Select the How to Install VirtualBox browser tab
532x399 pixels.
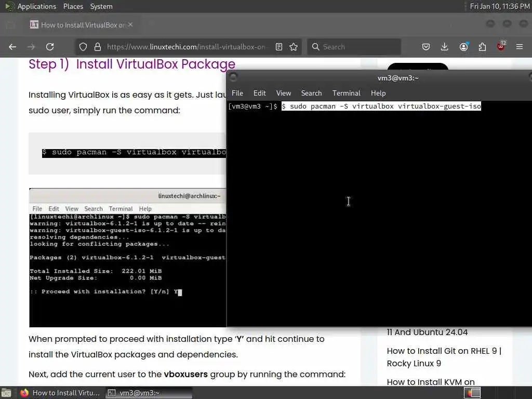pyautogui.click(x=81, y=25)
